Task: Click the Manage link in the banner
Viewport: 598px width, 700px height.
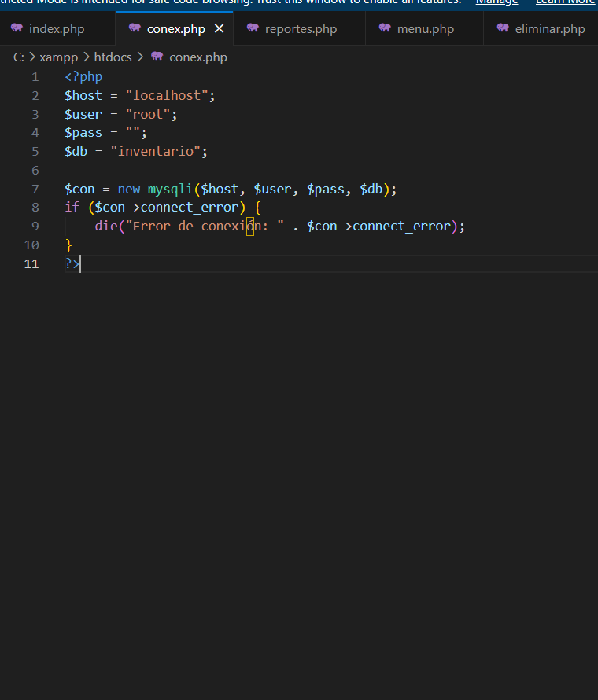Action: pyautogui.click(x=496, y=2)
